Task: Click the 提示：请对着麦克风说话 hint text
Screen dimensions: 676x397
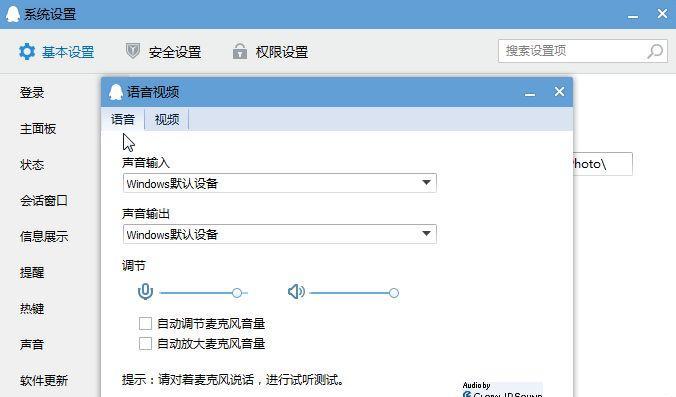Action: point(233,379)
